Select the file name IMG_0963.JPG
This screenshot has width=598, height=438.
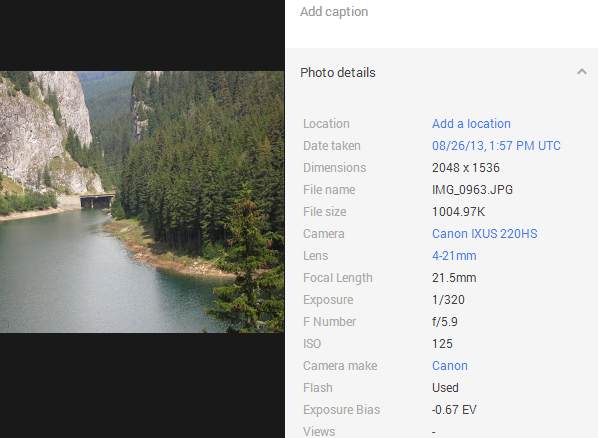click(x=472, y=190)
